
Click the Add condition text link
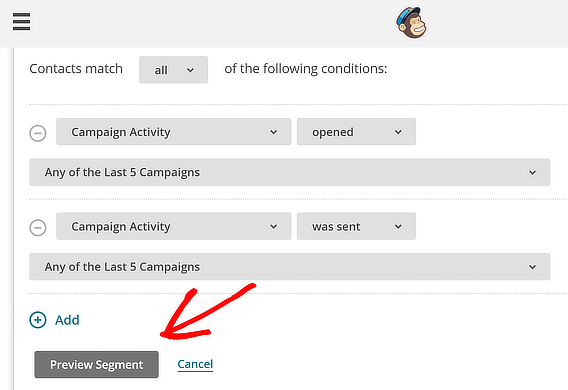pos(67,320)
